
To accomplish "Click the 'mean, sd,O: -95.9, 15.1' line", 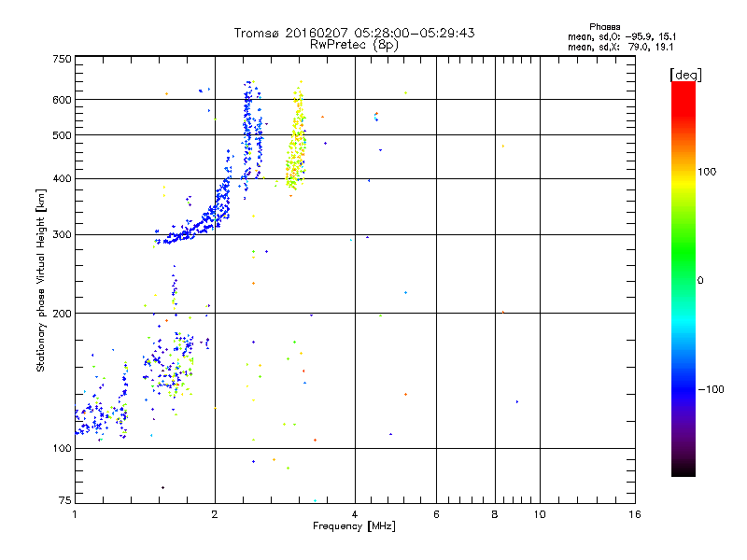I will pyautogui.click(x=622, y=36).
